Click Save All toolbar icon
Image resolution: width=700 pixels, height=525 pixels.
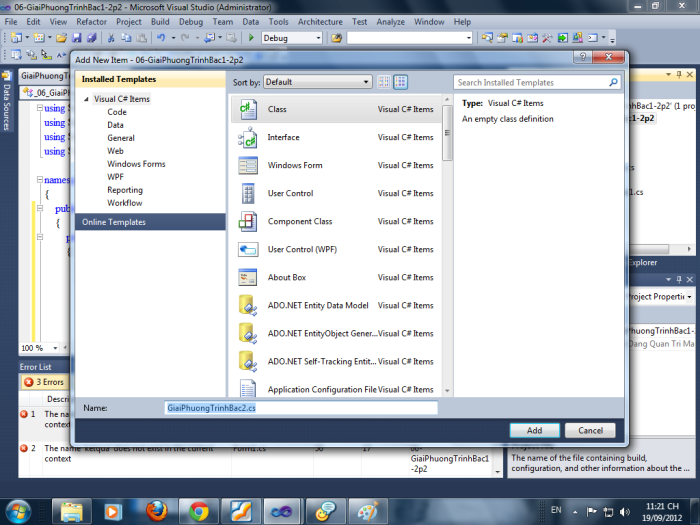(92, 38)
